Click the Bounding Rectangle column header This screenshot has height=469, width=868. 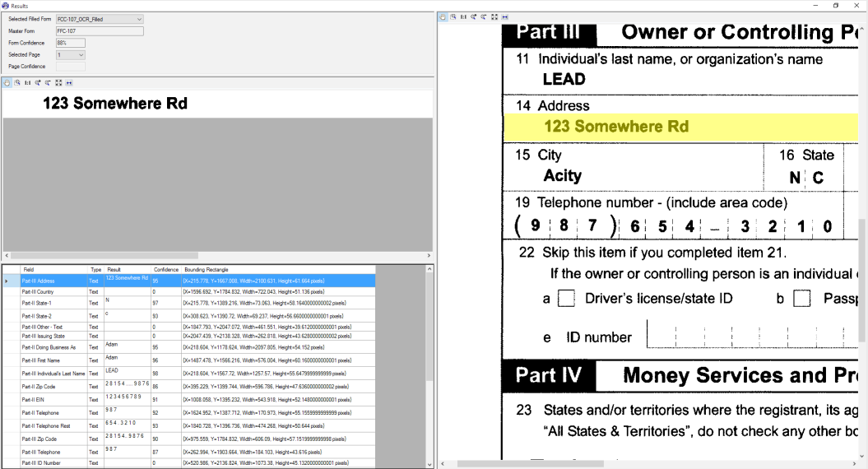206,270
